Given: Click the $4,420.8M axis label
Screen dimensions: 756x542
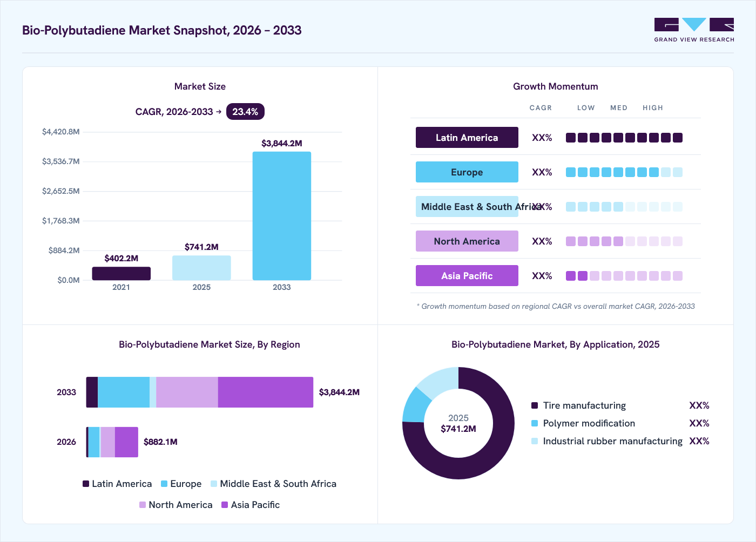Looking at the screenshot, I should 61,132.
